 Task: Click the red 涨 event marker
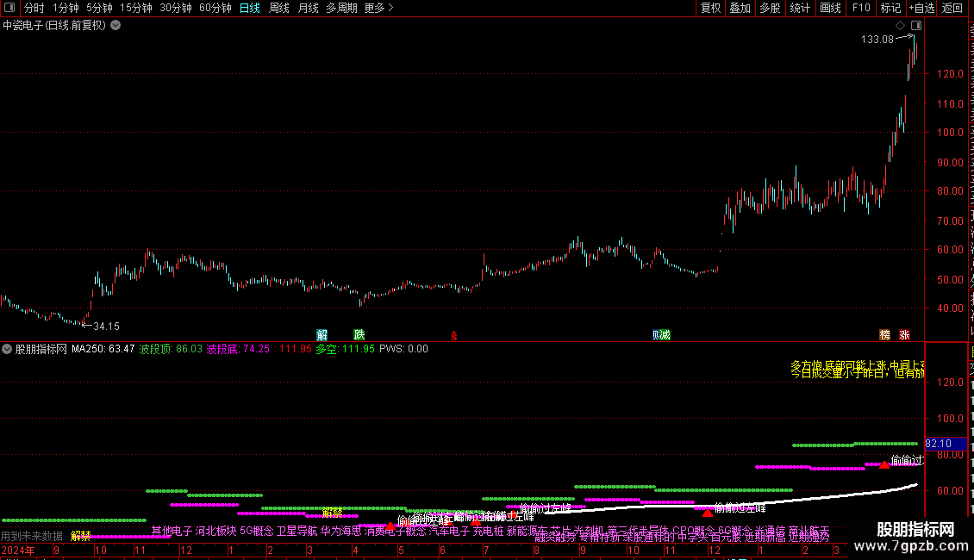click(x=904, y=335)
